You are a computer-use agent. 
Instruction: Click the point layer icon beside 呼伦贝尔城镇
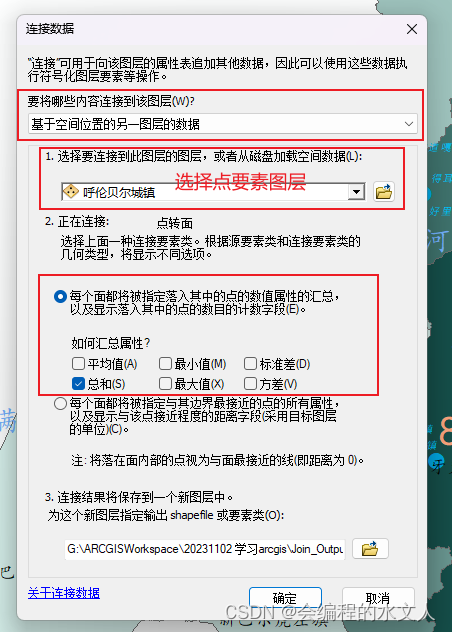point(71,191)
